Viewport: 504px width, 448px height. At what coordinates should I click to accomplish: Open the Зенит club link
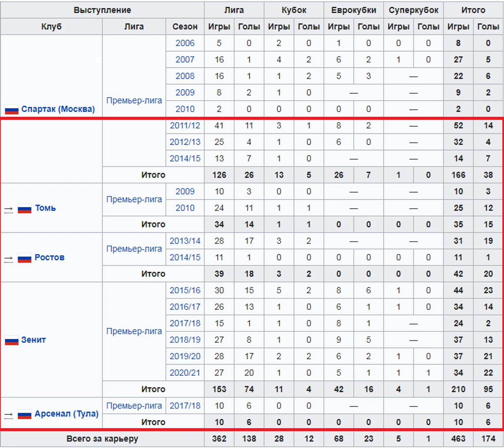coord(33,340)
